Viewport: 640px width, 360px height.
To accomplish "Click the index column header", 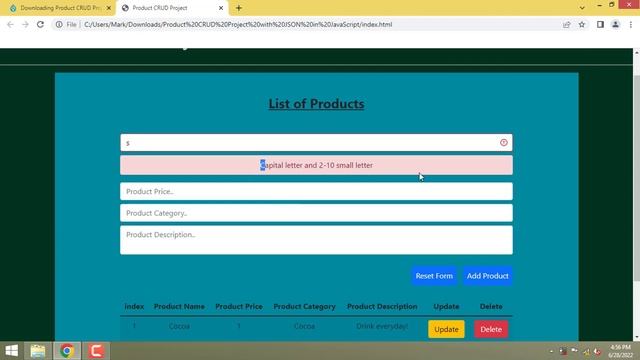I will coord(134,307).
